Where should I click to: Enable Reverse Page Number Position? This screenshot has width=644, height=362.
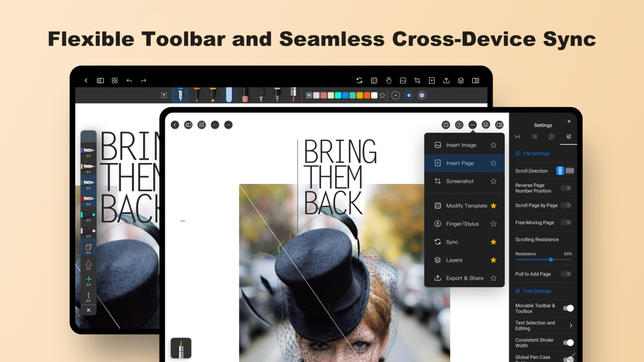pos(566,188)
